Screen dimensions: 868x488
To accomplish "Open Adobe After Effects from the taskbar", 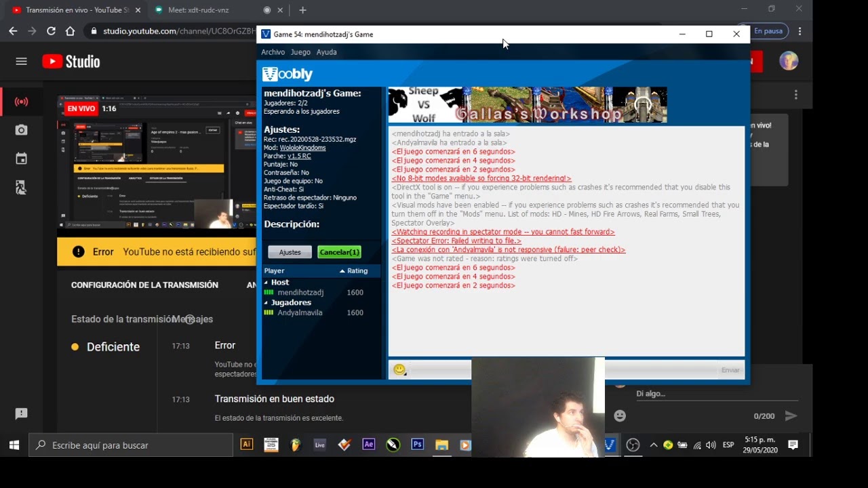I will click(x=368, y=445).
